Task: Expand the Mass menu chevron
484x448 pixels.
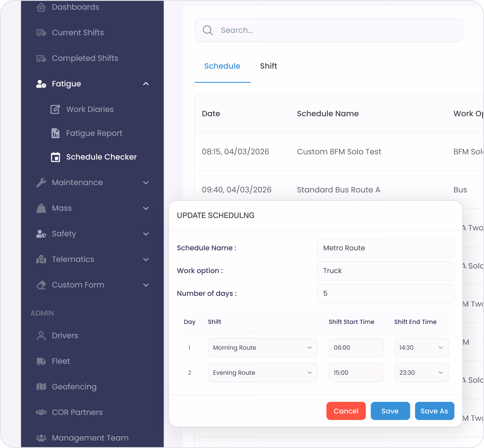Action: tap(146, 208)
